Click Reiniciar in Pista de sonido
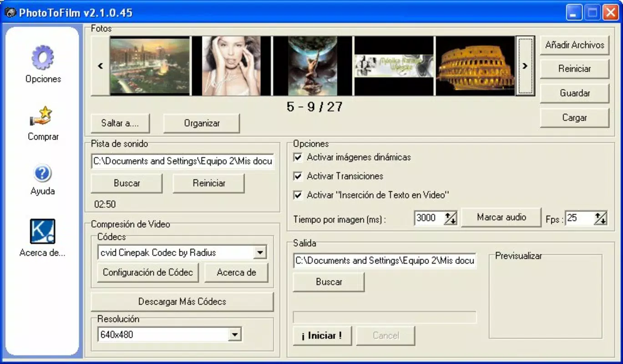The image size is (623, 364). point(209,183)
